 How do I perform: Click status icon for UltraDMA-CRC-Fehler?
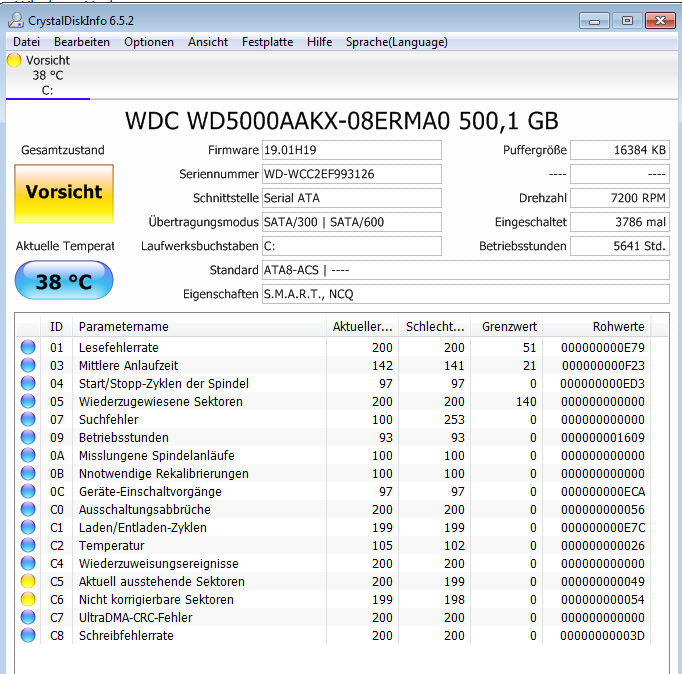coord(28,617)
